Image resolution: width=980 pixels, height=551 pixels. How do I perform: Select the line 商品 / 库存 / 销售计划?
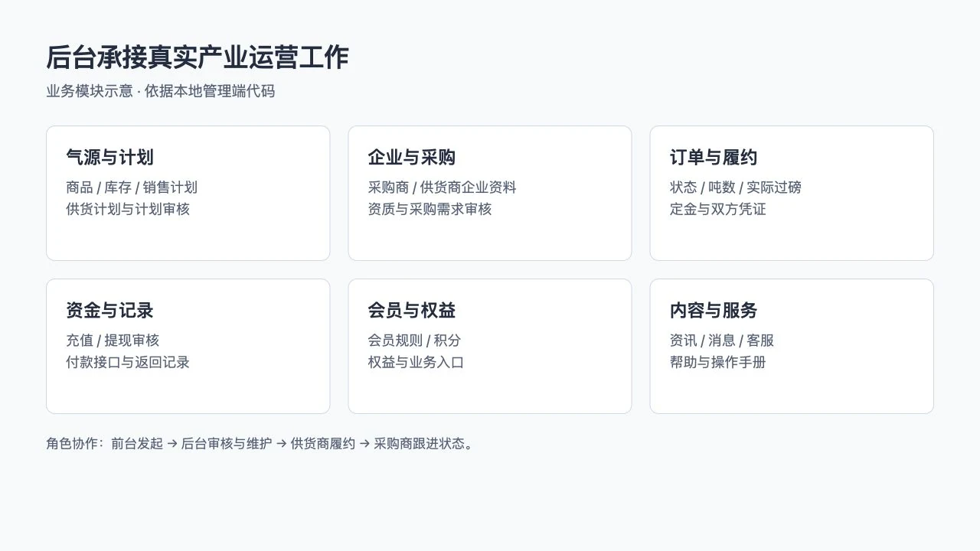tap(132, 187)
